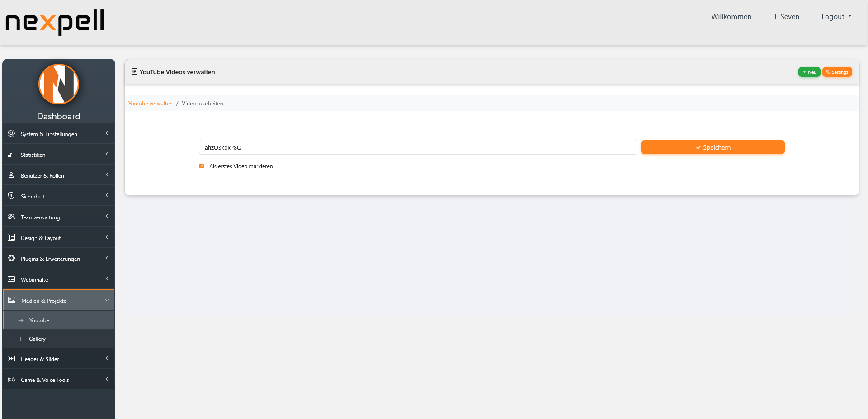The image size is (868, 419).
Task: Follow the Youtube verwalten breadcrumb link
Action: pyautogui.click(x=151, y=103)
